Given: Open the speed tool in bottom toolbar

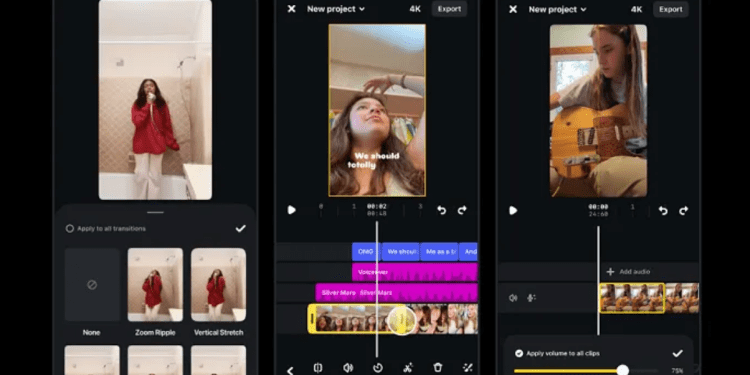Looking at the screenshot, I should [378, 367].
